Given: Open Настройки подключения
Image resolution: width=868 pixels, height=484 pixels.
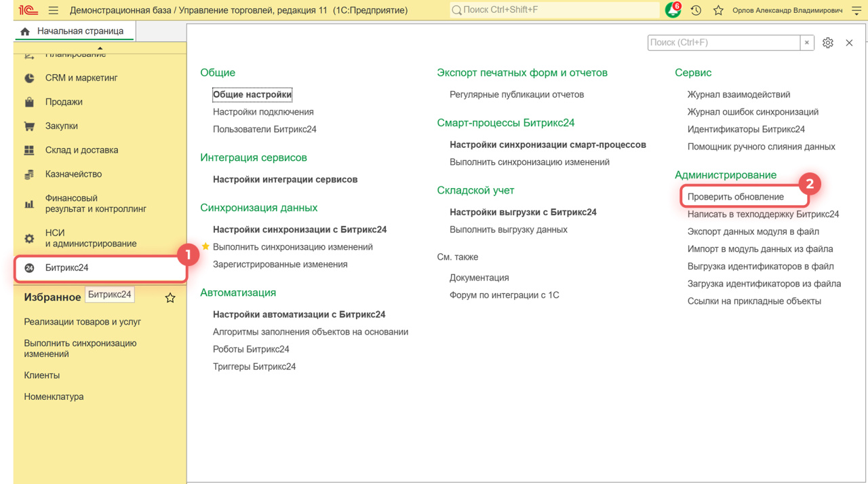Looking at the screenshot, I should coord(263,112).
